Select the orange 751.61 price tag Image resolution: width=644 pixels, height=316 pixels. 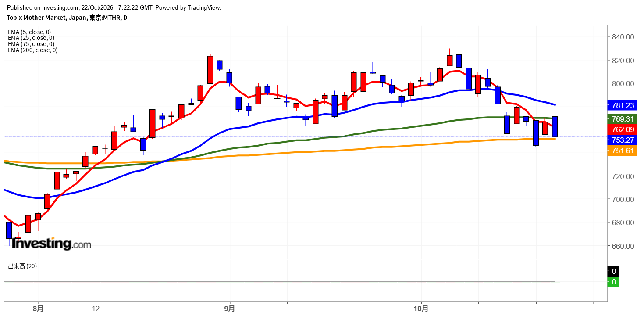coord(622,151)
